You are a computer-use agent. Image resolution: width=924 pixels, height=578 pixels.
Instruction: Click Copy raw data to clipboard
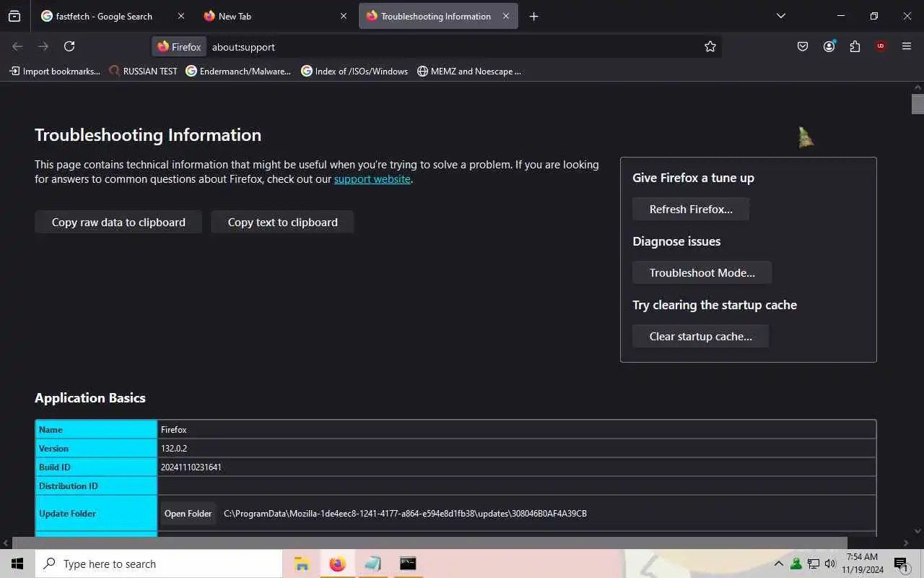(x=118, y=222)
